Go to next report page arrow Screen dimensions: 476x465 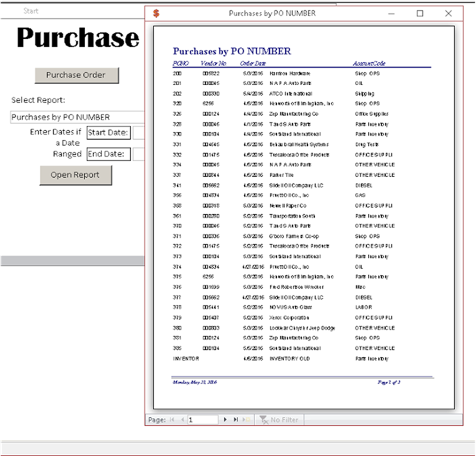[225, 420]
